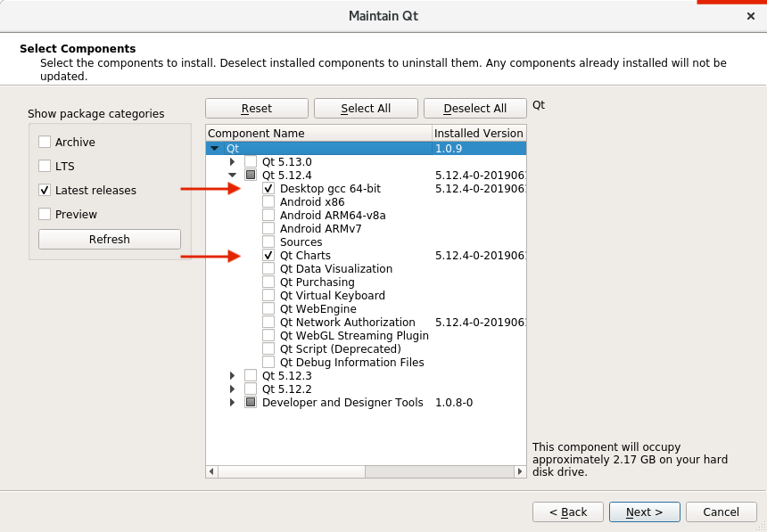767x532 pixels.
Task: Click Deselect All components
Action: (x=475, y=108)
